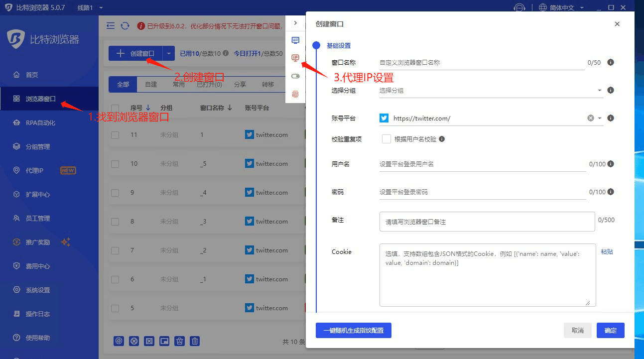Select checkbox for row number 11
644x359 pixels.
pos(115,135)
